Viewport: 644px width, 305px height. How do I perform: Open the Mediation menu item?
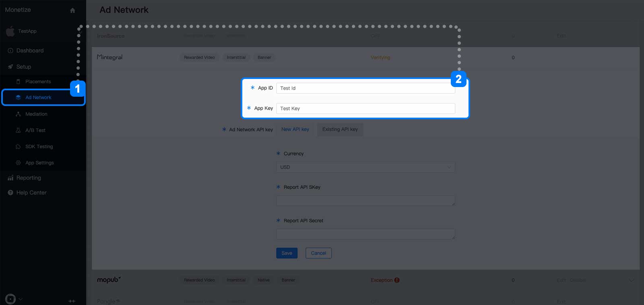click(36, 114)
